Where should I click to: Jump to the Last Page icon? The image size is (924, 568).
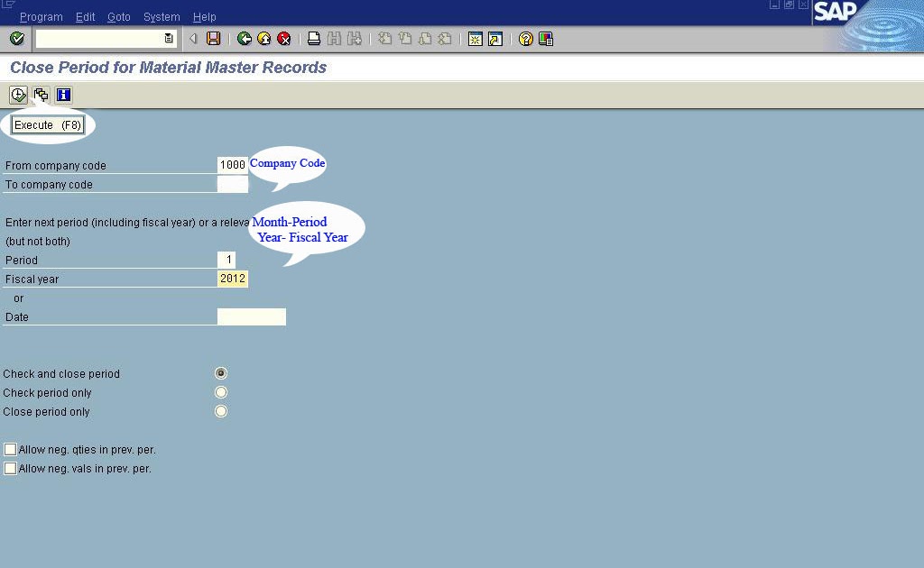tap(445, 39)
